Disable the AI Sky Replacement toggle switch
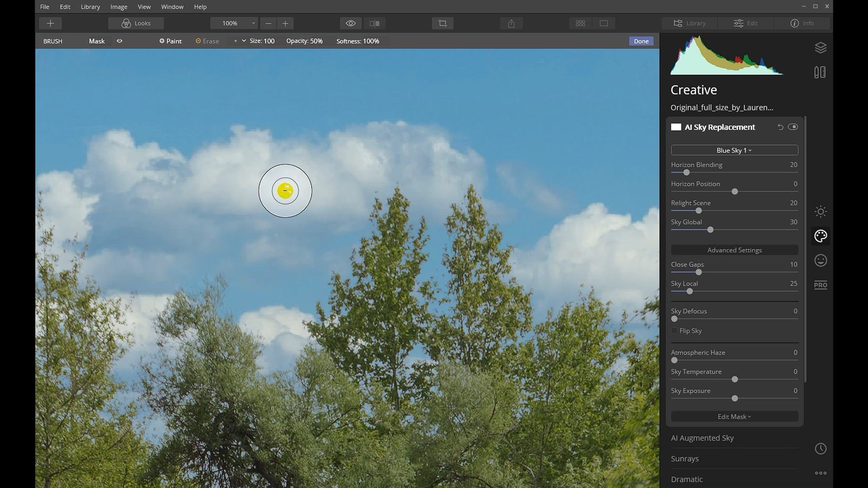This screenshot has height=488, width=868. click(x=793, y=126)
